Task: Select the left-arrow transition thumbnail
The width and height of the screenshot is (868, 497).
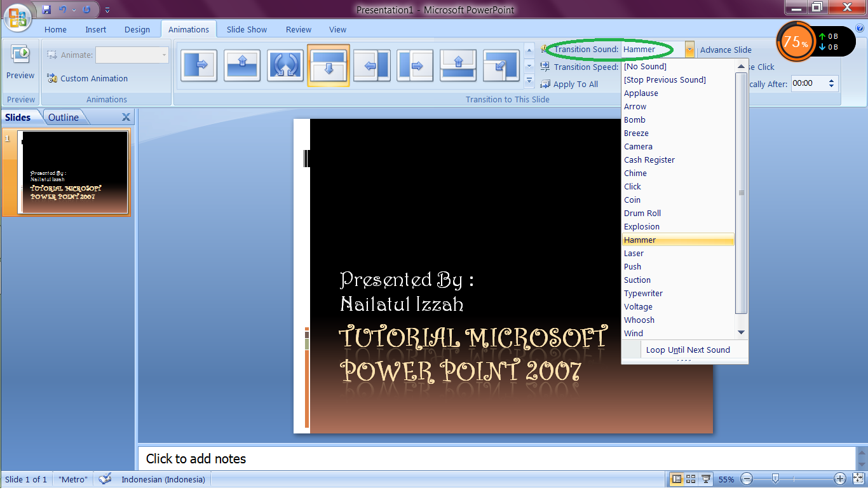Action: [372, 65]
